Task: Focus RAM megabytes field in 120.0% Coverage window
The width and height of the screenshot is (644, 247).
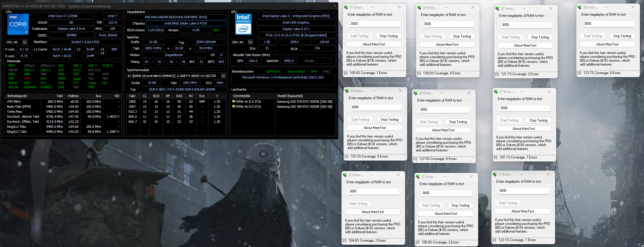Action: 448,24
